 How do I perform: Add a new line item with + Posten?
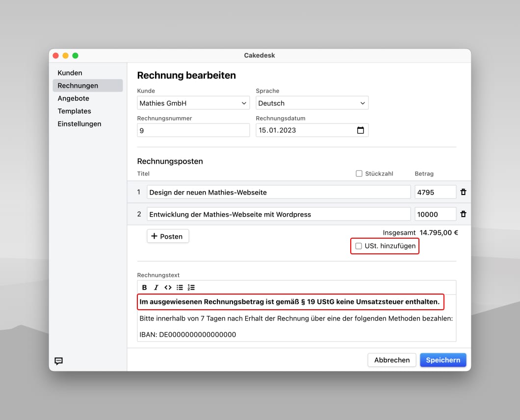point(168,236)
